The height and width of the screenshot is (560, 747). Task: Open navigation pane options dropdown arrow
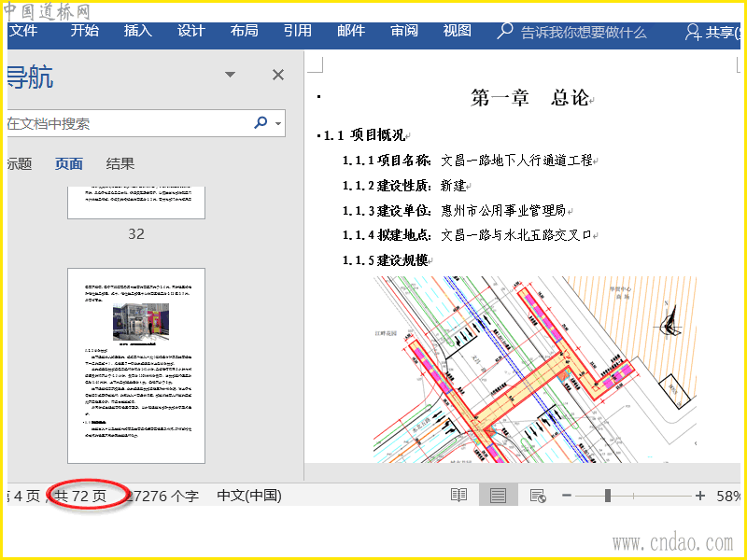tap(231, 76)
